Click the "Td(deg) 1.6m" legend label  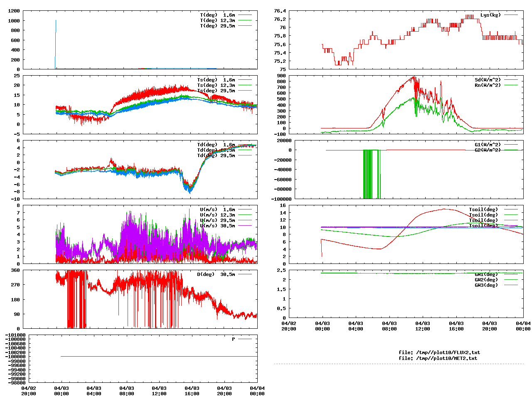216,145
